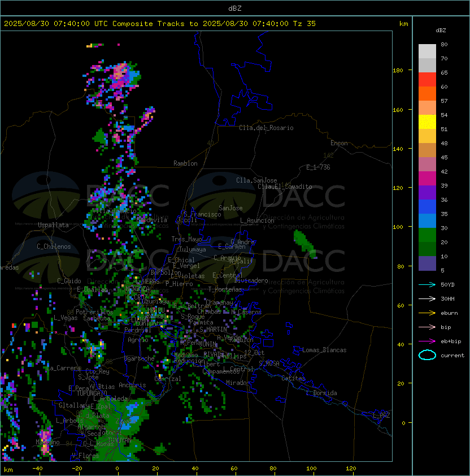
Task: Select the bright yellow 54 dBZ swatch
Action: tap(427, 122)
